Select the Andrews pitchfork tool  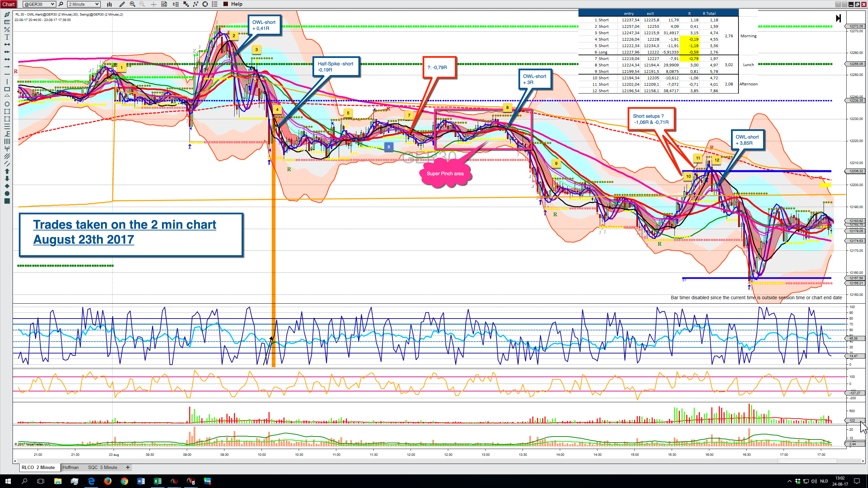point(7,149)
